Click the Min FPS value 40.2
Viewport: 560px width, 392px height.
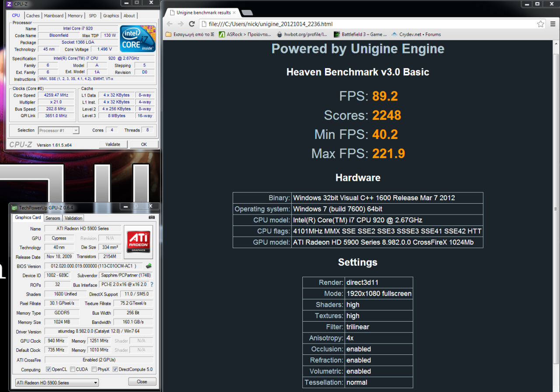pyautogui.click(x=385, y=135)
